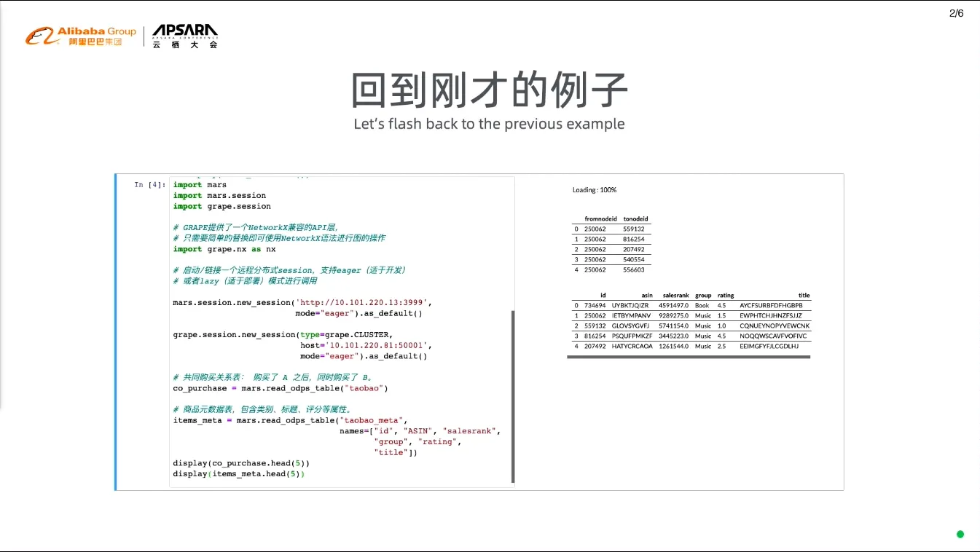Click the asin cell PSQUFPMKZF
This screenshot has width=980, height=552.
pyautogui.click(x=632, y=336)
